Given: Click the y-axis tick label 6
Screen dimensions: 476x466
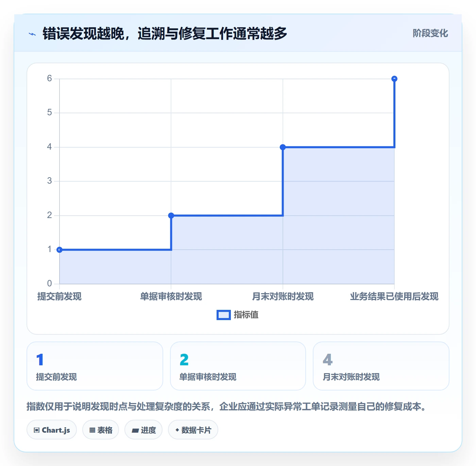Looking at the screenshot, I should 50,79.
